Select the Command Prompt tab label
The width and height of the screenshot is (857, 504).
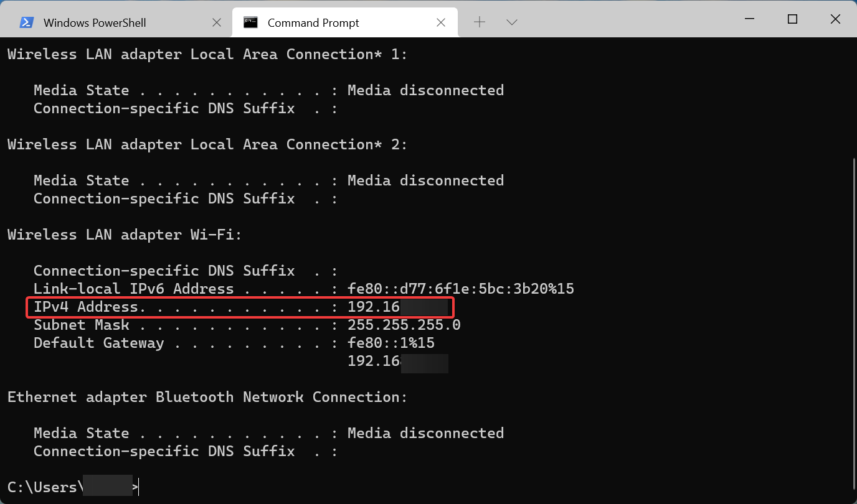313,23
